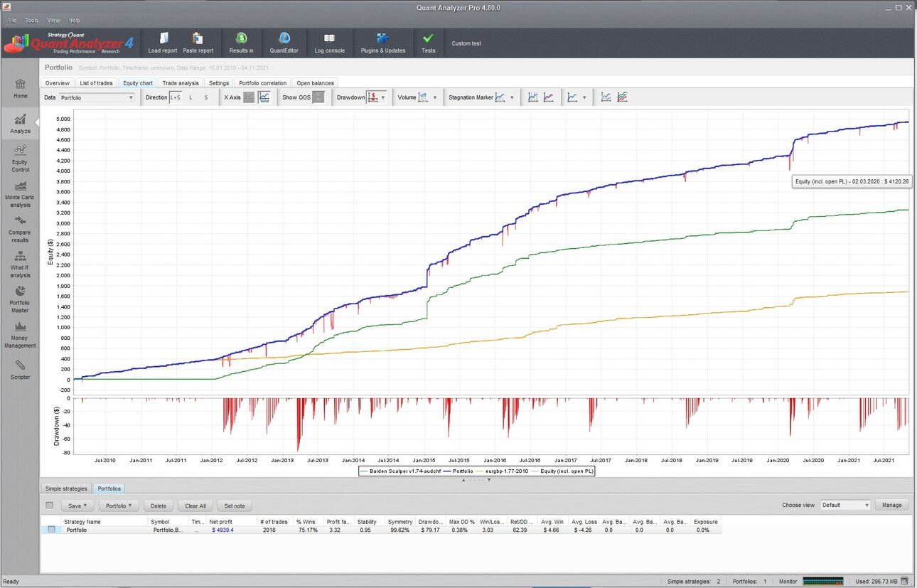Collapse the panel splitter arrows below chart
Viewport: 917px width, 588px height.
(476, 480)
